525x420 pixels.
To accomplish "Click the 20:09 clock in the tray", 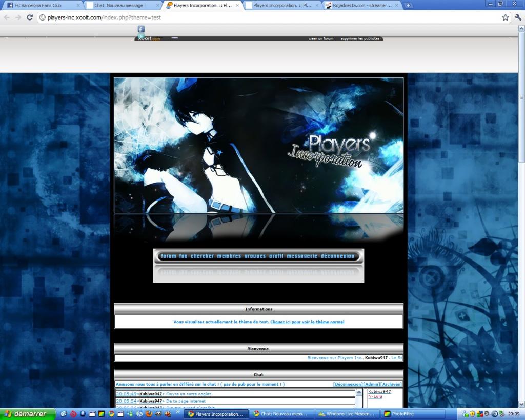I will (x=514, y=414).
